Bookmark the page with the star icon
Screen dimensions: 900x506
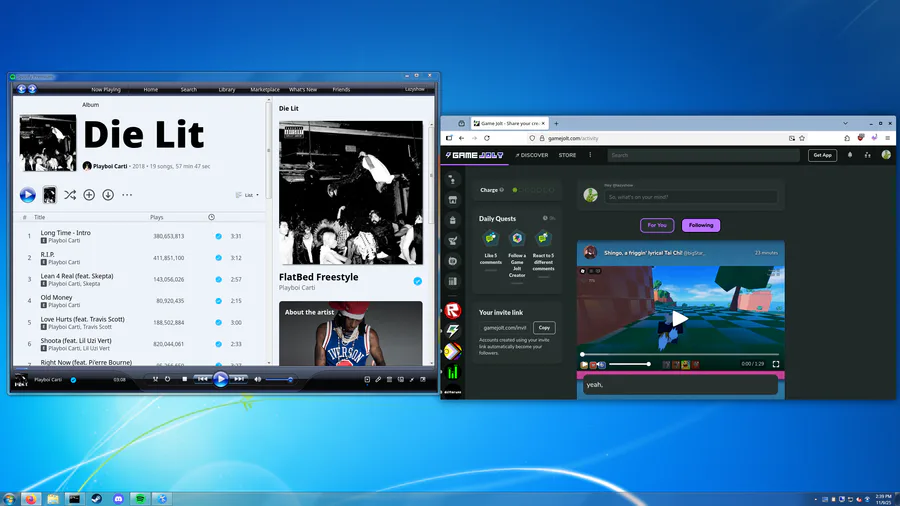click(x=802, y=138)
